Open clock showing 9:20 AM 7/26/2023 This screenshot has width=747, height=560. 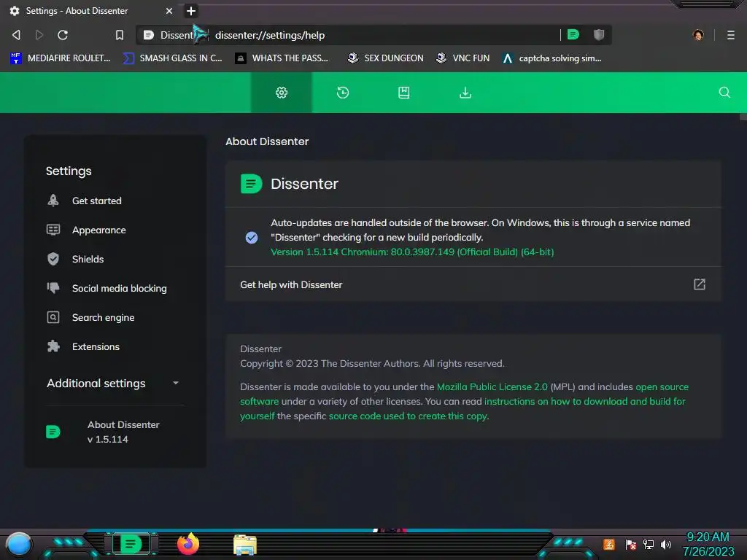coord(708,544)
